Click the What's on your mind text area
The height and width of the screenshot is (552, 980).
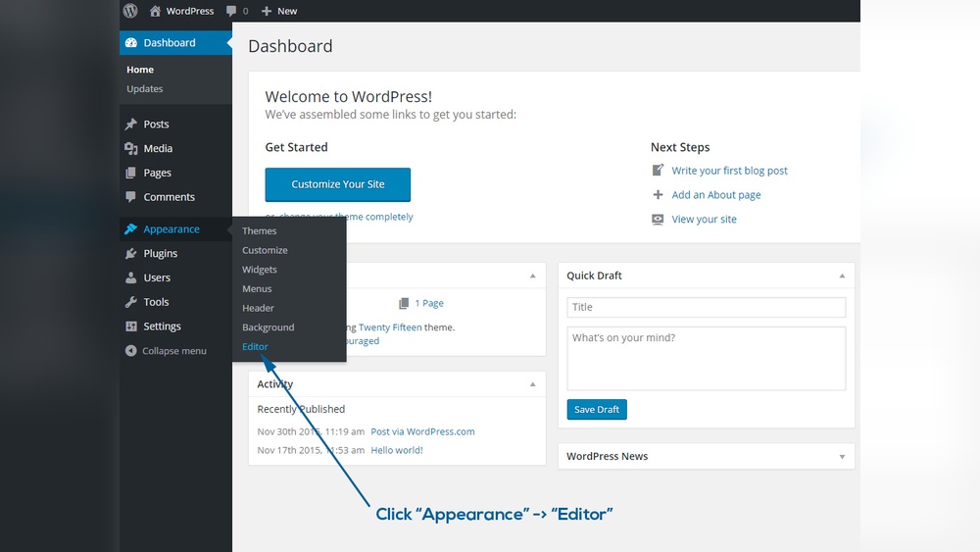coord(707,358)
